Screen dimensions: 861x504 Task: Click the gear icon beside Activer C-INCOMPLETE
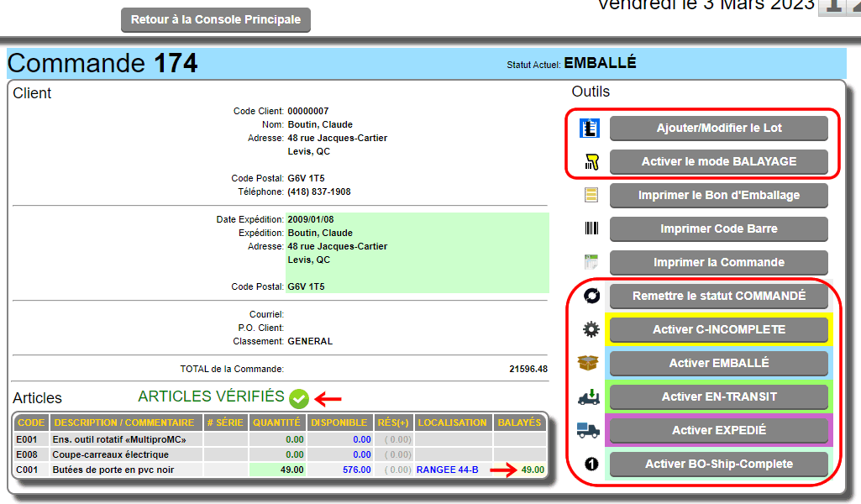[x=591, y=329]
